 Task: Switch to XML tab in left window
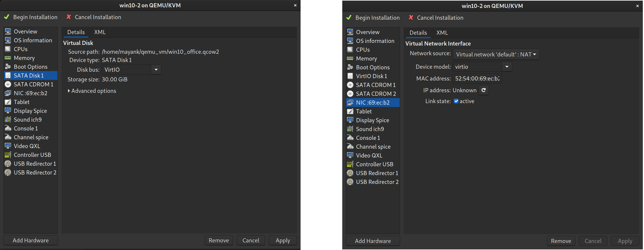tap(100, 32)
